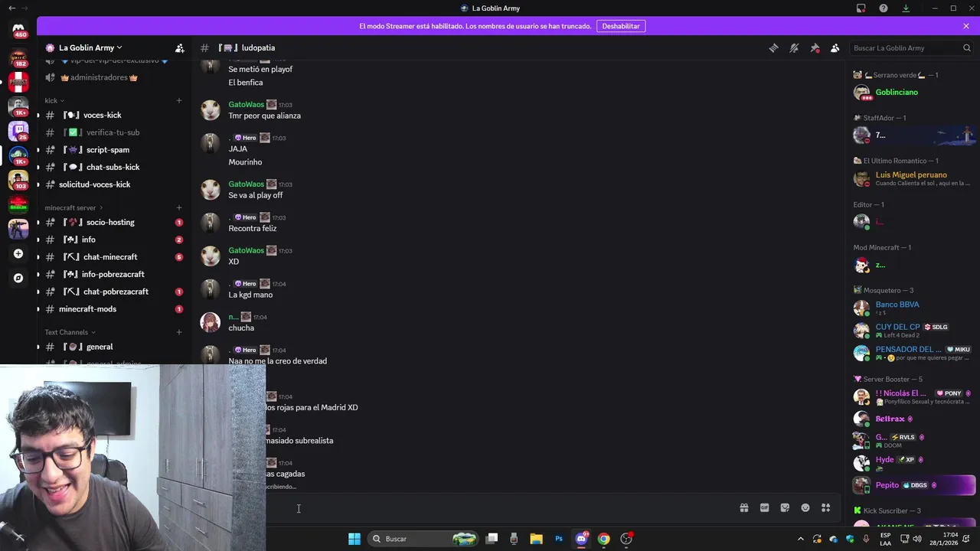Open Discord direct messages home icon

pos(18,31)
